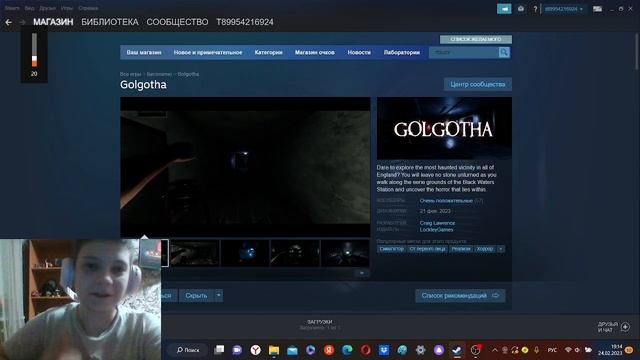Open Task View on the taskbar

pyautogui.click(x=219, y=350)
